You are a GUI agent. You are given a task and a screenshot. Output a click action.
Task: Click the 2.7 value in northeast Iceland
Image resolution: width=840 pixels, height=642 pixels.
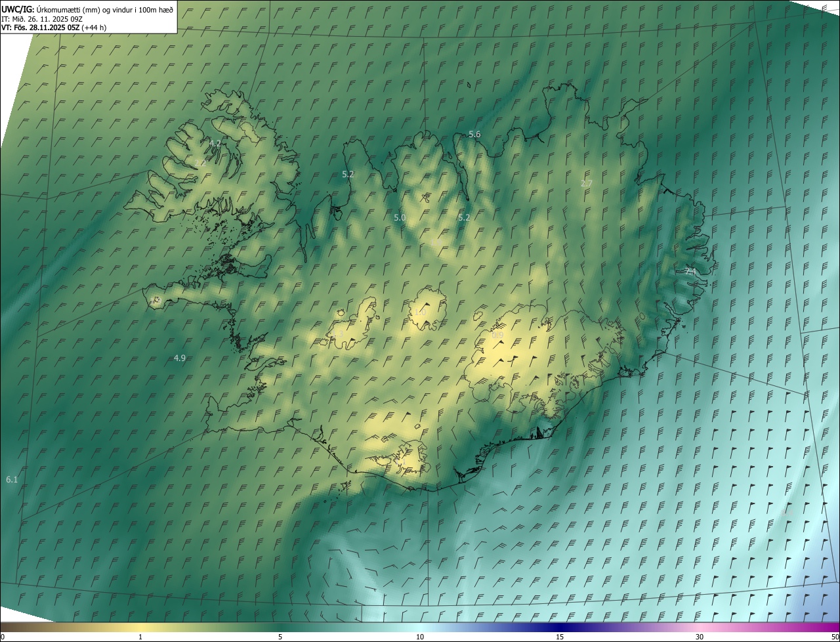point(587,183)
